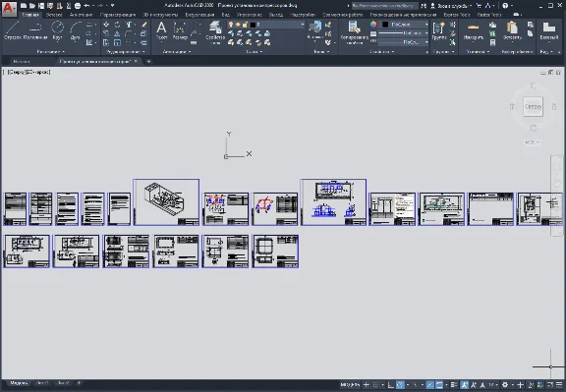566x392 pixels.
Task: Switch to the Annotations ribbon tab
Action: [x=81, y=15]
